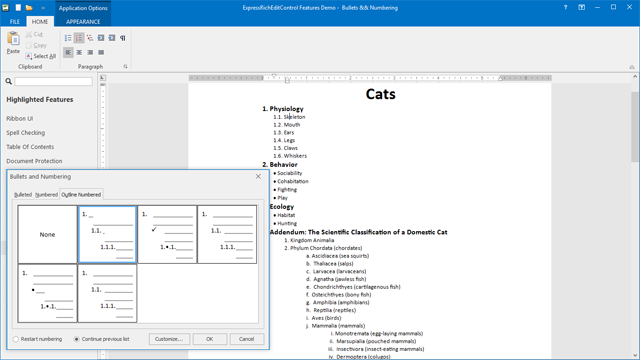Screen dimensions: 640x360
Task: Select the None numbering preset
Action: pyautogui.click(x=47, y=234)
